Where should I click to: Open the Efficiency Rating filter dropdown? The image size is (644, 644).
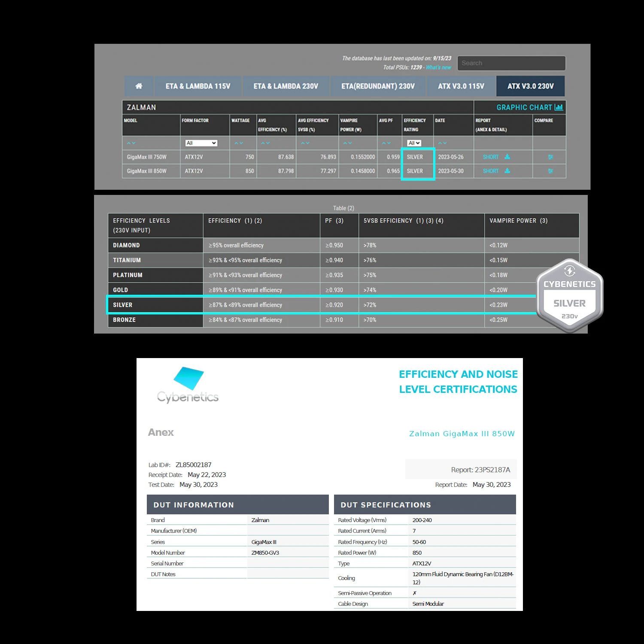414,143
